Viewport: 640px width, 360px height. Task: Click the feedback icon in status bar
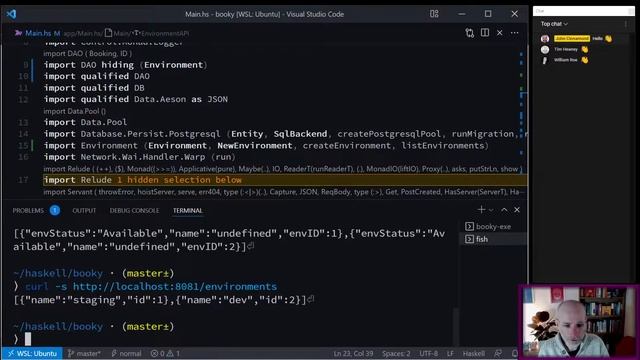(x=498, y=353)
